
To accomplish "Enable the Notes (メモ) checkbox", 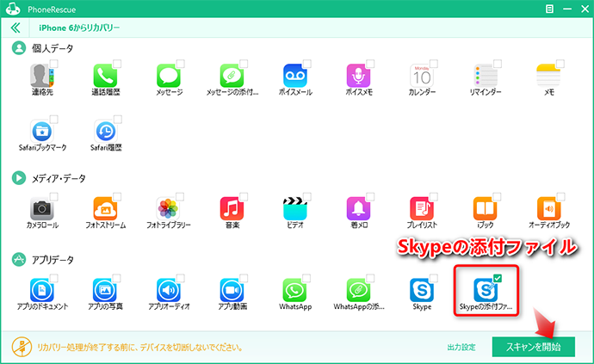I will tap(560, 64).
